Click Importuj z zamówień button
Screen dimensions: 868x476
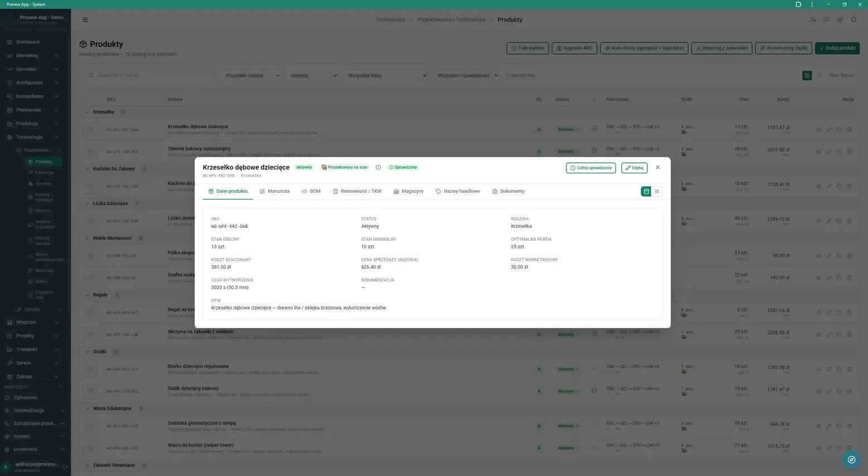click(x=722, y=48)
